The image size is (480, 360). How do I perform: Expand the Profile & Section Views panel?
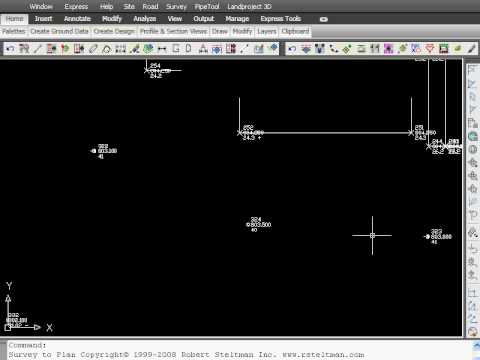[x=173, y=31]
